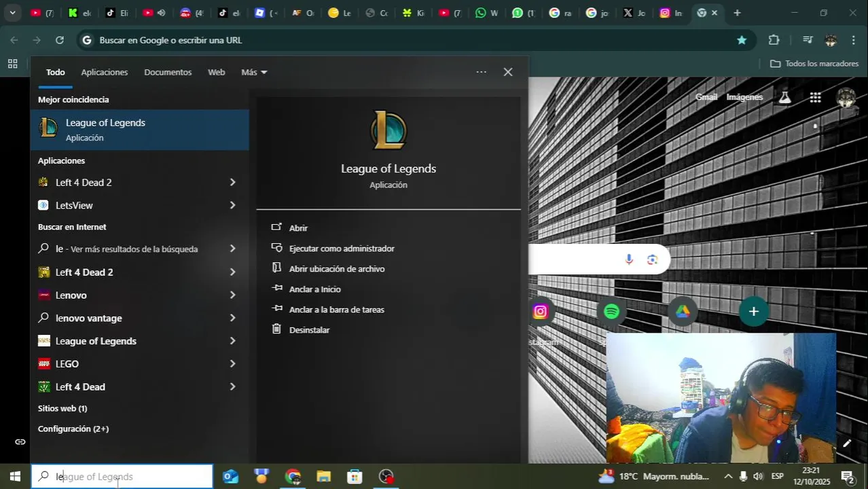Click the Google Drive shortcut on Chrome page
Screen dimensions: 868x489
click(683, 312)
